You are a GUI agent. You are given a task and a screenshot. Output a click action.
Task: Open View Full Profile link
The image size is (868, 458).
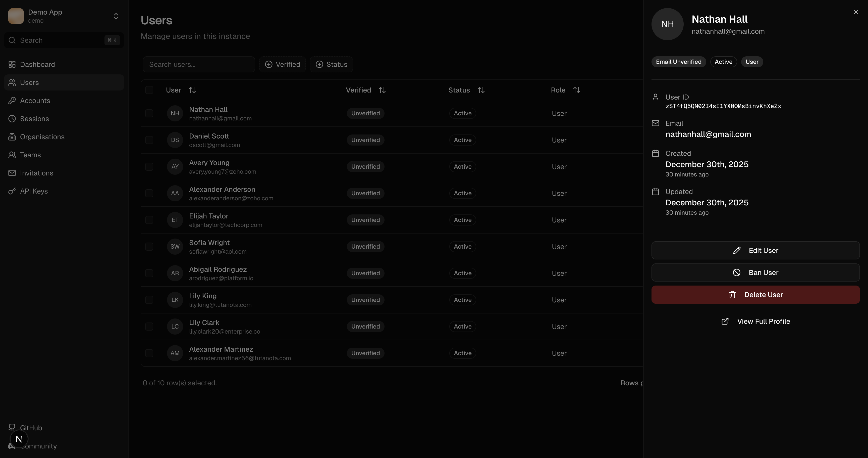pos(755,321)
